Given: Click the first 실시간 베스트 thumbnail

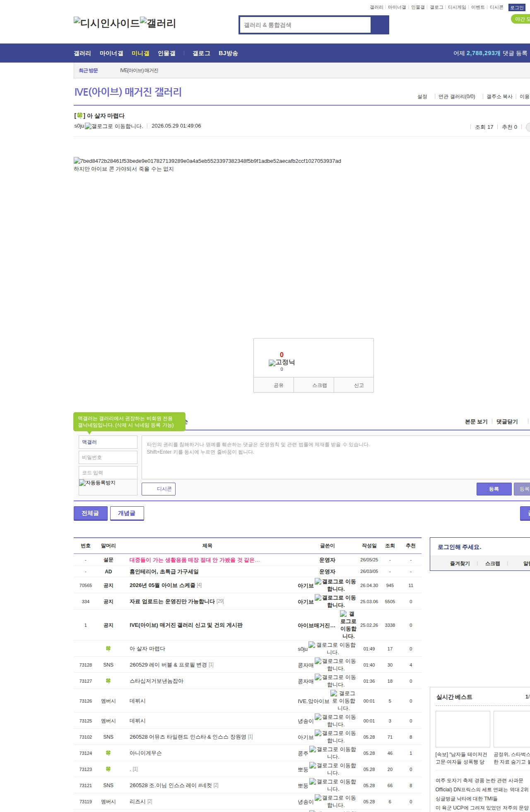Looking at the screenshot, I should [x=463, y=729].
